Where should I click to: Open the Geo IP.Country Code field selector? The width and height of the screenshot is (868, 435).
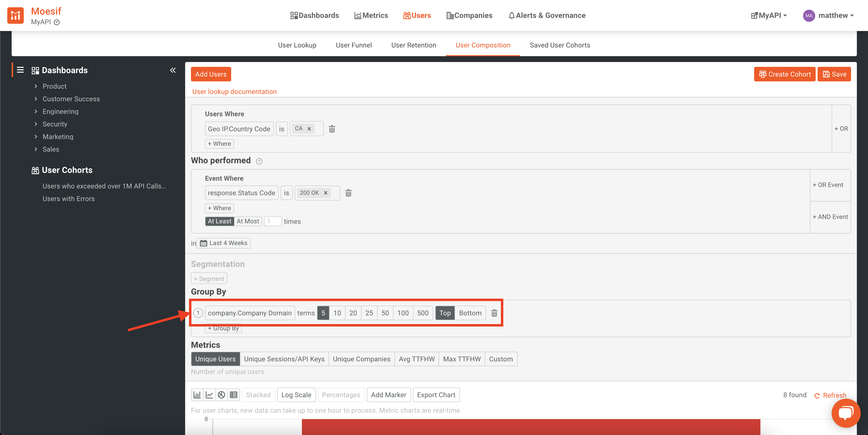click(x=239, y=129)
